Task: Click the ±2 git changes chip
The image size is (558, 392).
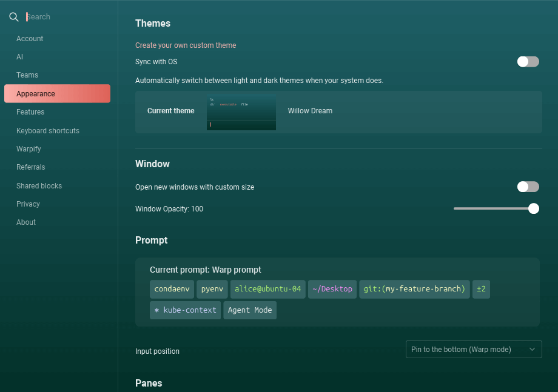Action: (481, 289)
